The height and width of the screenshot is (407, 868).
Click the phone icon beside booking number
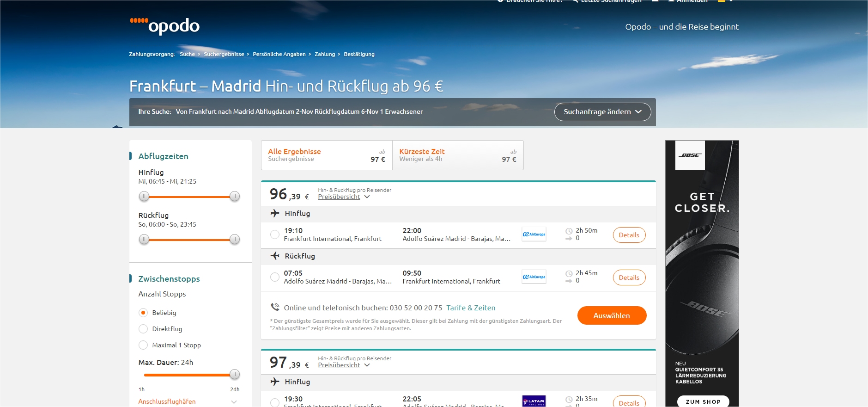pos(275,307)
